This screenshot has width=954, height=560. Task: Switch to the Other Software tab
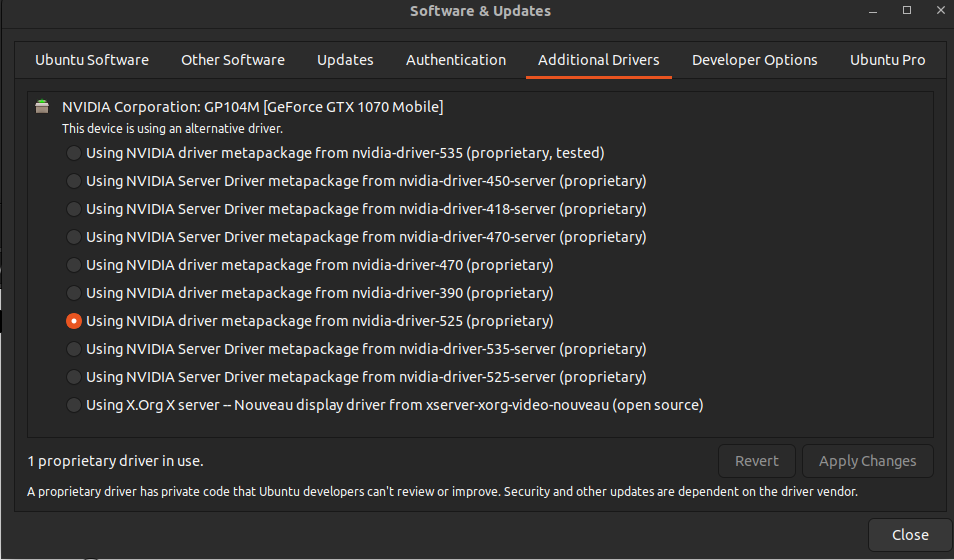click(232, 60)
